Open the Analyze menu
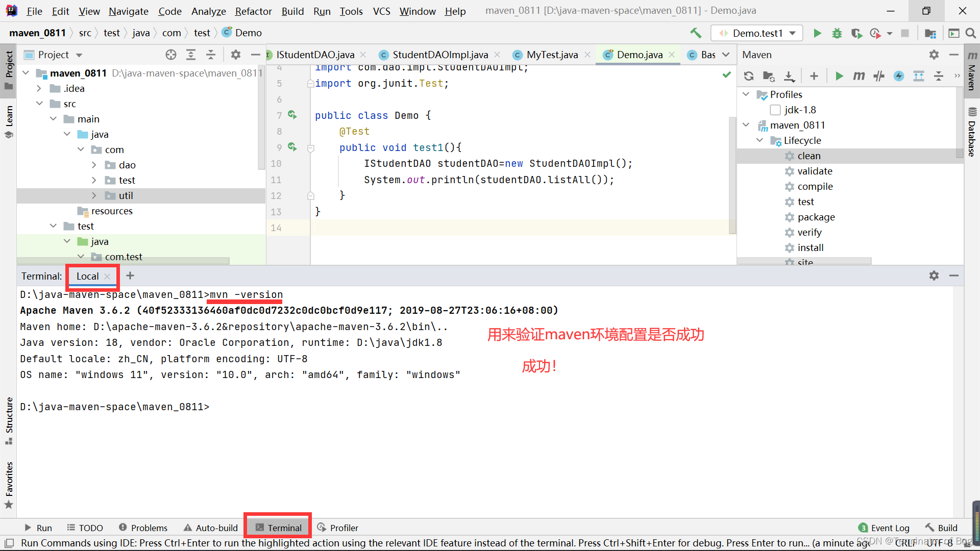This screenshot has height=551, width=980. [x=208, y=11]
